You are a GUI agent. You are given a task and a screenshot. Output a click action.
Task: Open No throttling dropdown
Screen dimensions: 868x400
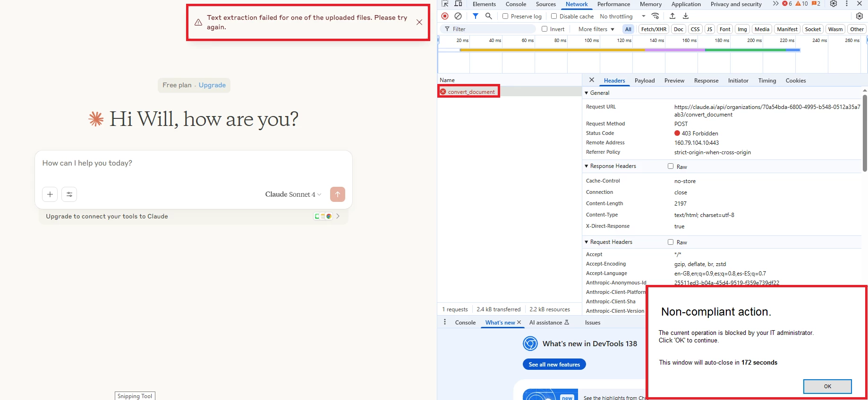(x=622, y=17)
